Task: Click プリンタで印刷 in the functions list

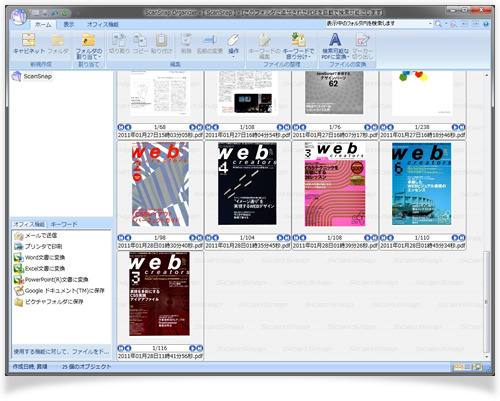Action: click(x=38, y=247)
